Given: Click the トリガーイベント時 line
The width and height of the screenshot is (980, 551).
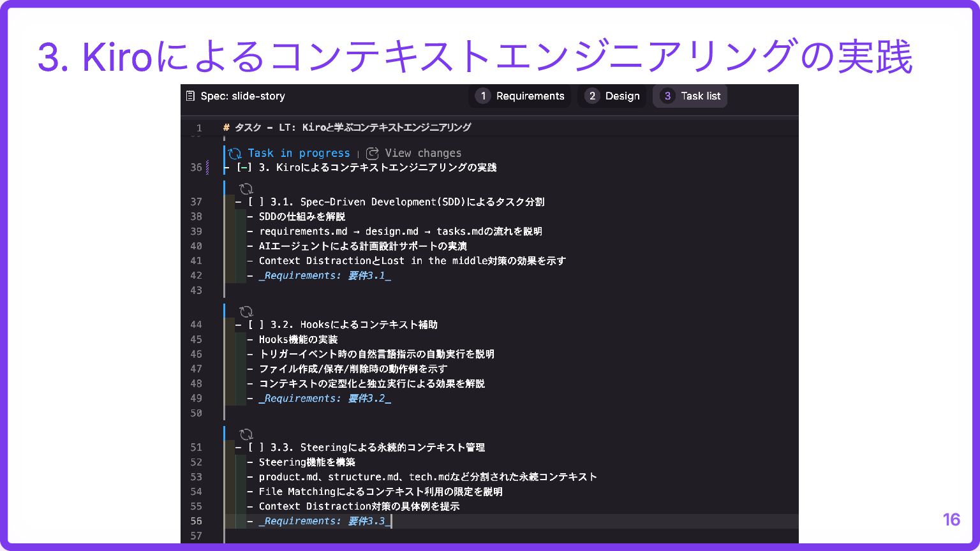Looking at the screenshot, I should tap(376, 355).
